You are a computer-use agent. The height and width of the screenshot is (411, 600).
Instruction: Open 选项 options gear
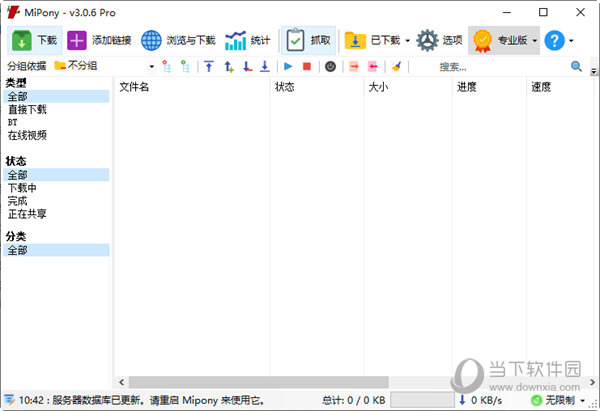(439, 40)
